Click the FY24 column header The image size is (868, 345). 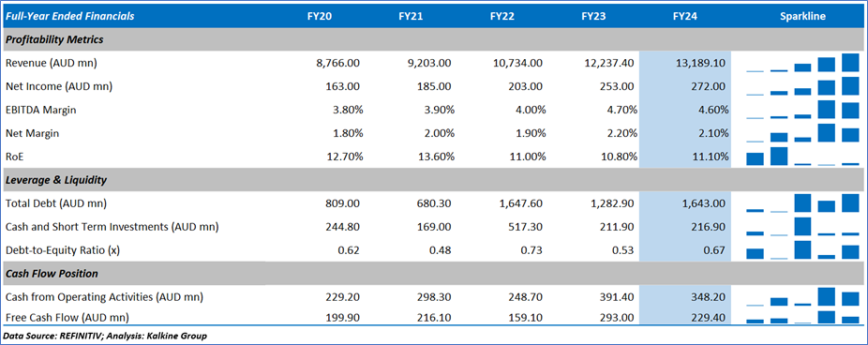(686, 16)
